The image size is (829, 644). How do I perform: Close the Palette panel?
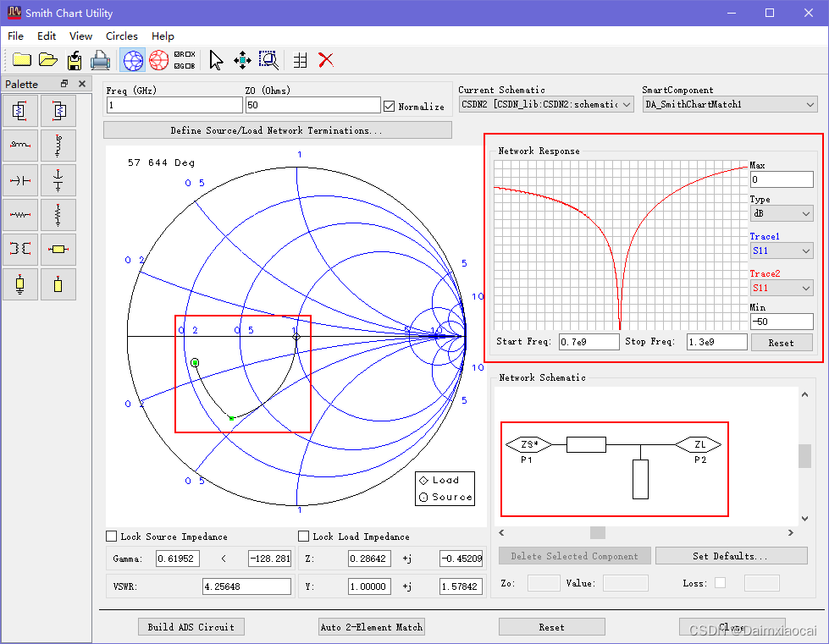click(x=82, y=84)
